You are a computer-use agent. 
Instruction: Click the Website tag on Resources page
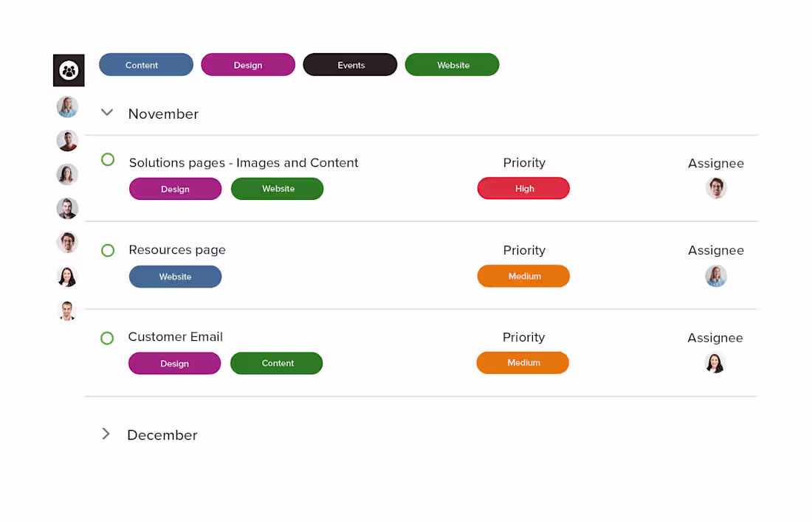[x=175, y=277]
